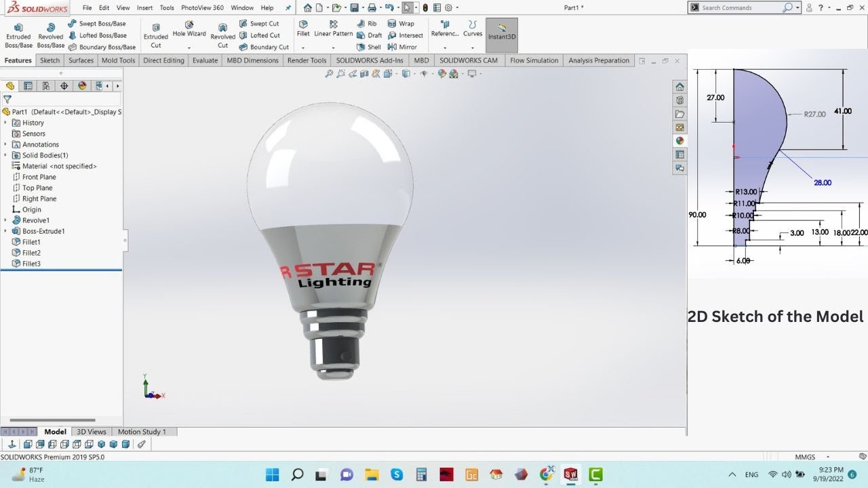
Task: Open the Edit Appearance color ball in view toolbar
Action: pos(442,74)
